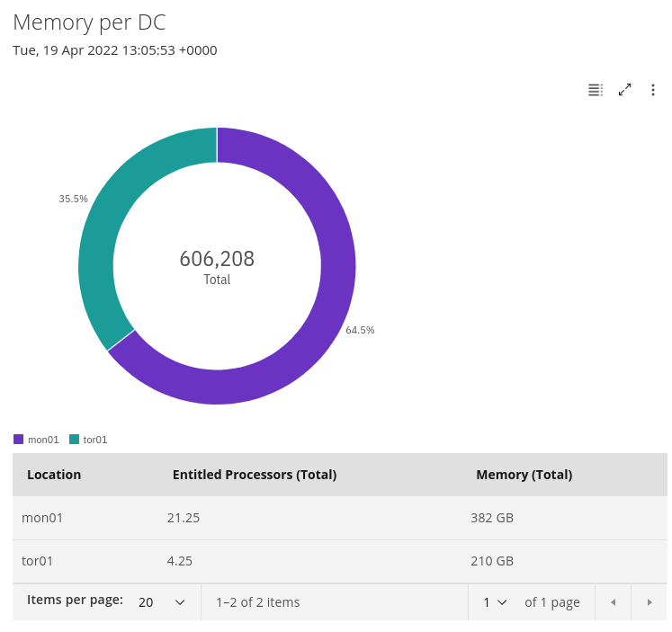Viewport: 672px width, 632px height.
Task: Open the vertical ellipsis options menu
Action: pyautogui.click(x=653, y=90)
